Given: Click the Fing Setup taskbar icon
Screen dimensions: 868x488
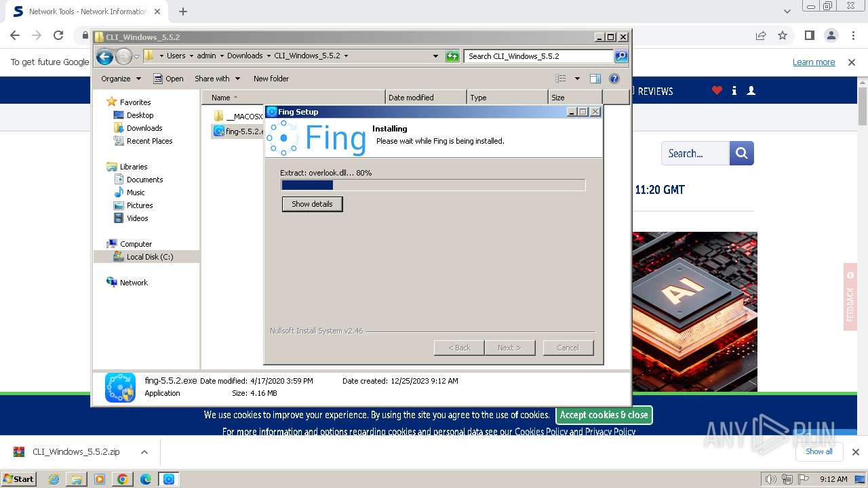Looking at the screenshot, I should pos(169,479).
